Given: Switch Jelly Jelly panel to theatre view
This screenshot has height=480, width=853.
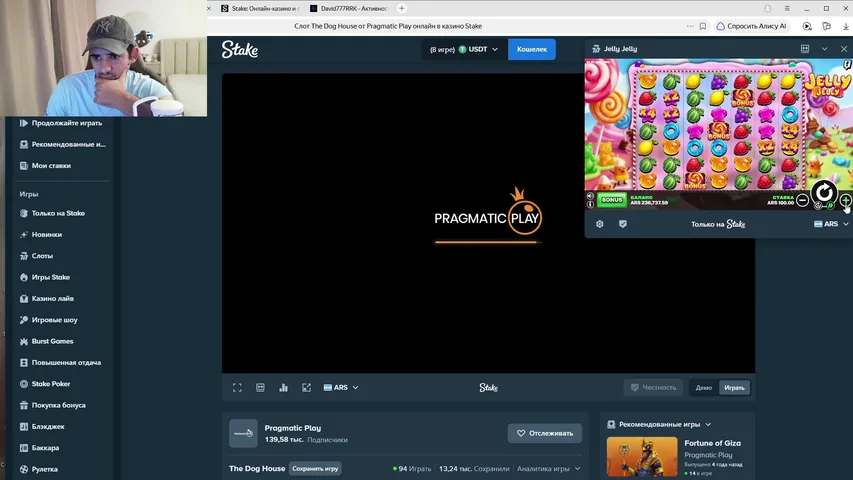Looking at the screenshot, I should (805, 48).
